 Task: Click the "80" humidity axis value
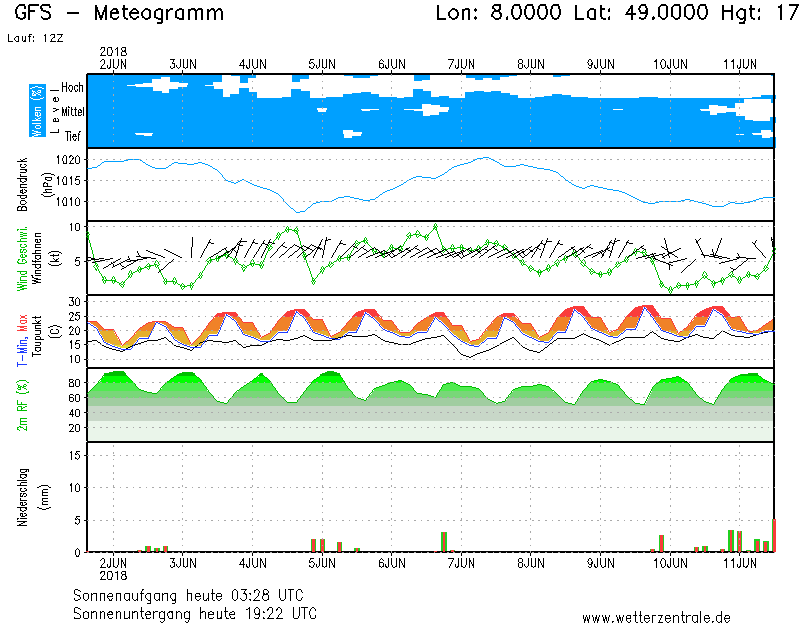tap(74, 383)
